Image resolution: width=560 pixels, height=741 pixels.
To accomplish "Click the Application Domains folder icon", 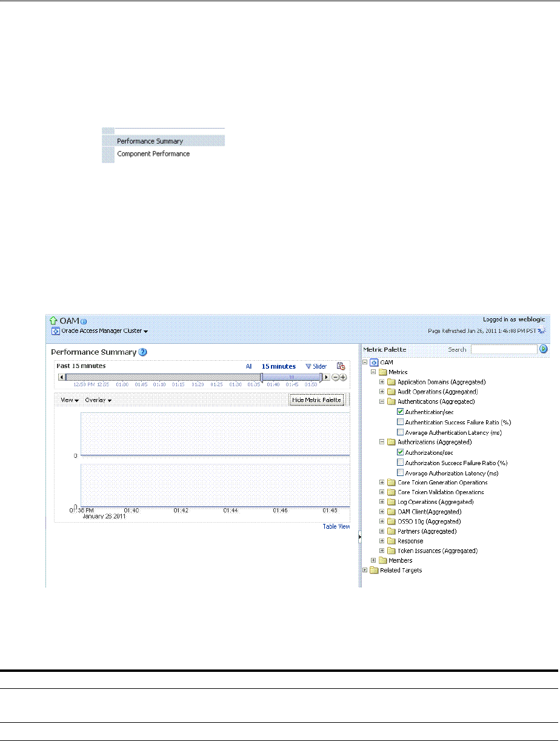I will coord(392,382).
